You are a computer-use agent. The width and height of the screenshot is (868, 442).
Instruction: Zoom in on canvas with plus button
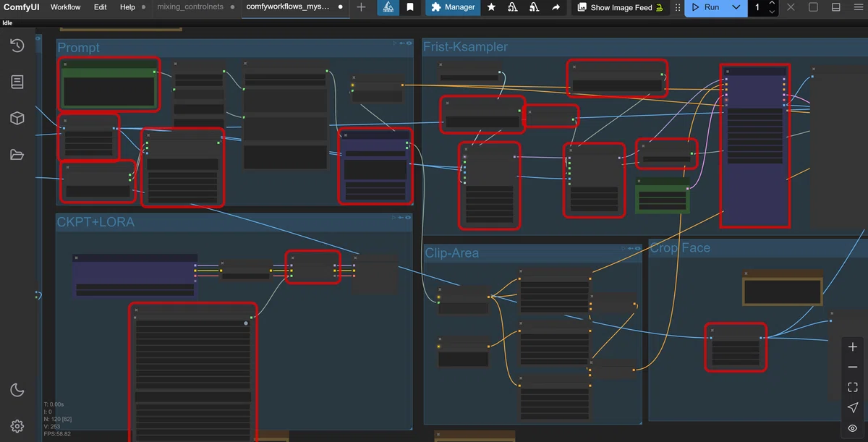pyautogui.click(x=853, y=347)
